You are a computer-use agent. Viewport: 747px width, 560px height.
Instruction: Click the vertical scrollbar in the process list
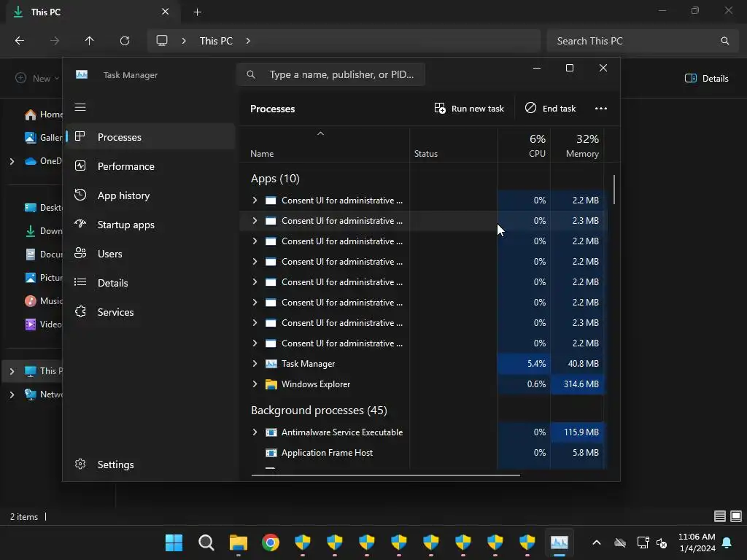(x=614, y=190)
